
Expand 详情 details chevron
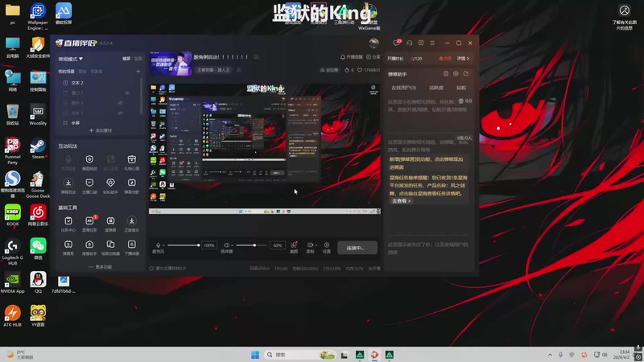pyautogui.click(x=463, y=59)
